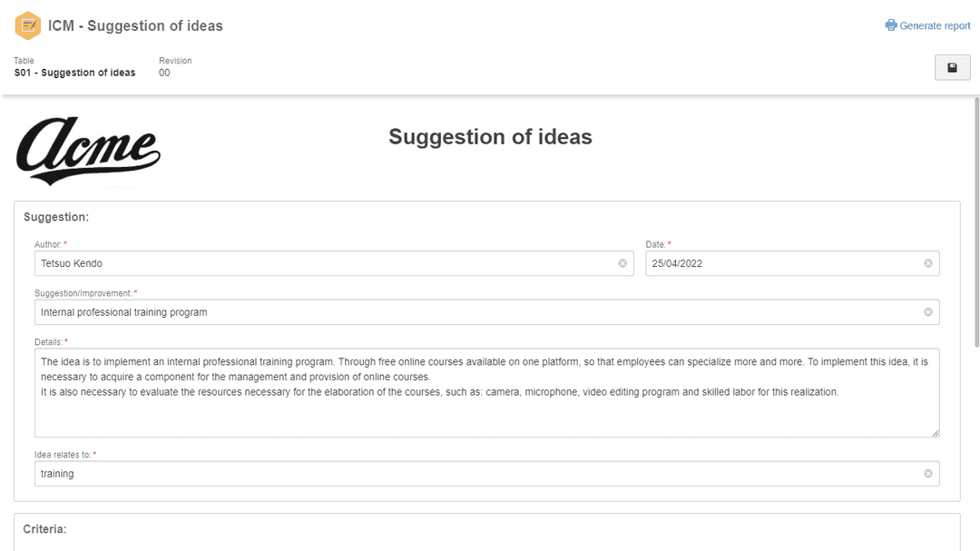Viewport: 980px width, 551px height.
Task: Save the form with floppy disk button
Action: point(952,67)
